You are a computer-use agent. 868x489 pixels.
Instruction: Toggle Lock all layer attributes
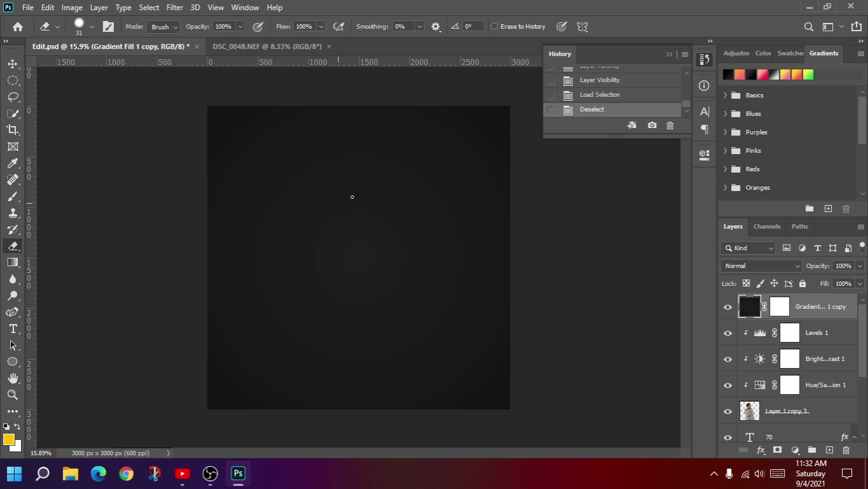[802, 283]
